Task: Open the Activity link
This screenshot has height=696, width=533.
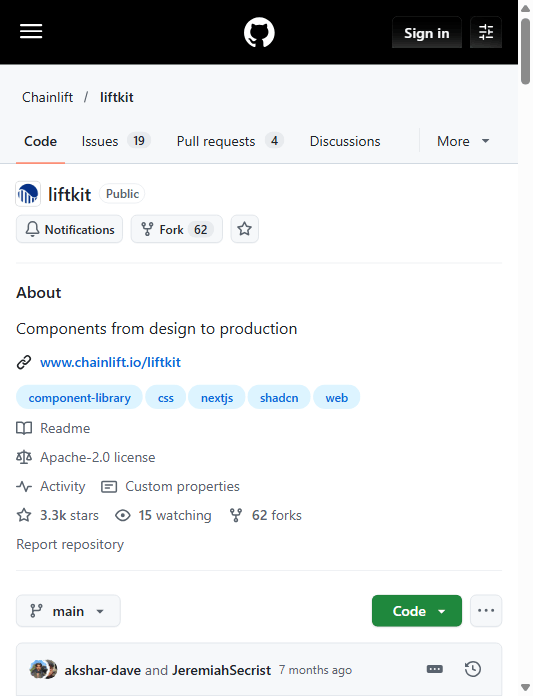Action: (x=62, y=486)
